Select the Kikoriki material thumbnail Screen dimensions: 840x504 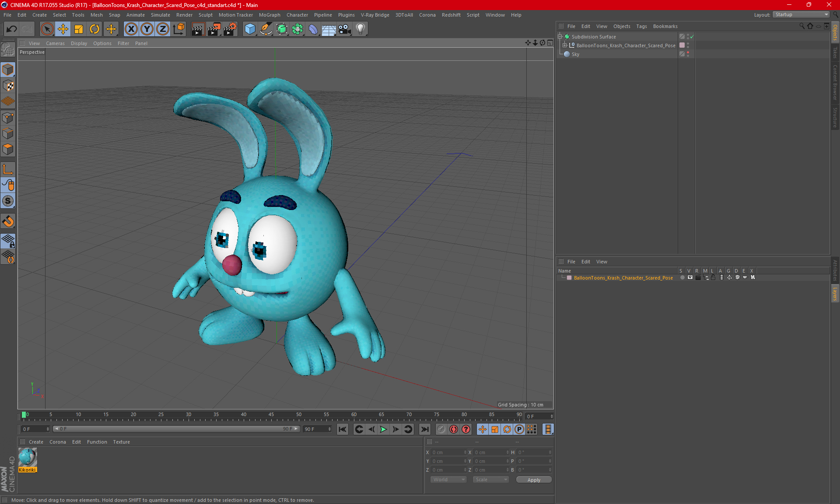pyautogui.click(x=28, y=458)
